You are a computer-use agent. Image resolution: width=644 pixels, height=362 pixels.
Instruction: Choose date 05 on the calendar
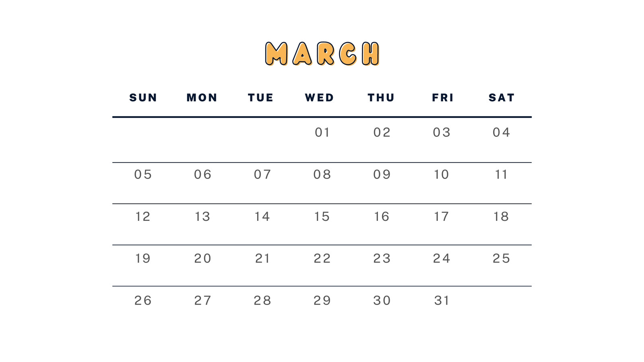click(x=143, y=175)
